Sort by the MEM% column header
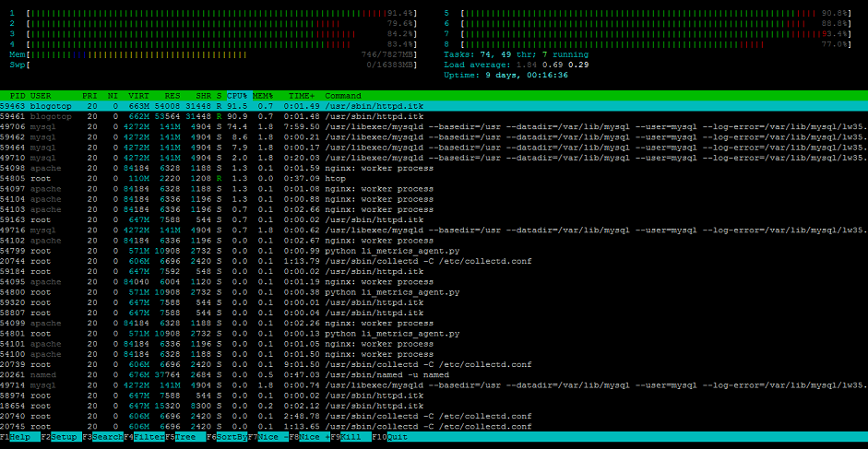868x449 pixels. coord(265,96)
